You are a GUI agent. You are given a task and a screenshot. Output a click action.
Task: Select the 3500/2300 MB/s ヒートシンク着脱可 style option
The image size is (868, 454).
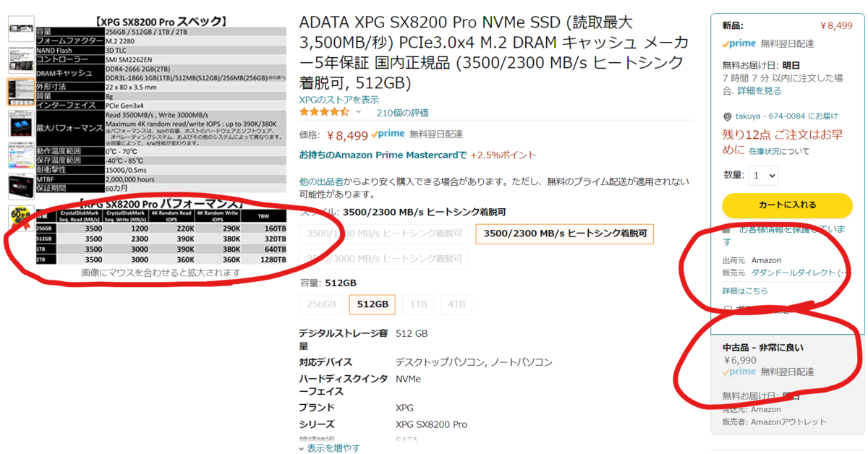pyautogui.click(x=565, y=234)
